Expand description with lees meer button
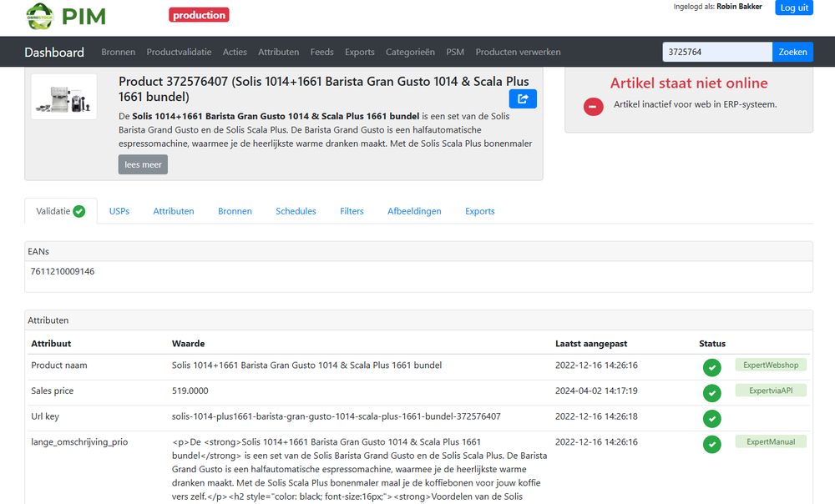The height and width of the screenshot is (504, 835). click(143, 164)
